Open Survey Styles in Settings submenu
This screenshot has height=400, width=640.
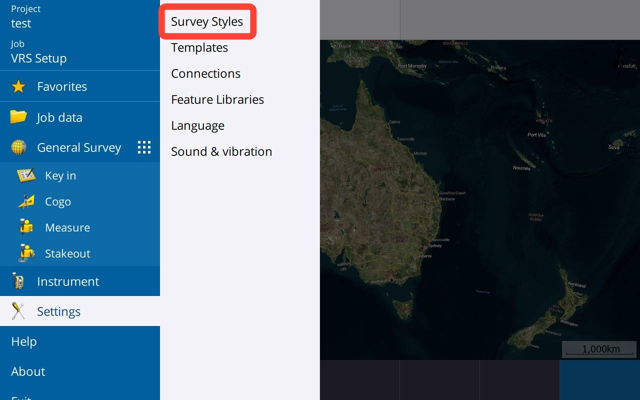[207, 22]
